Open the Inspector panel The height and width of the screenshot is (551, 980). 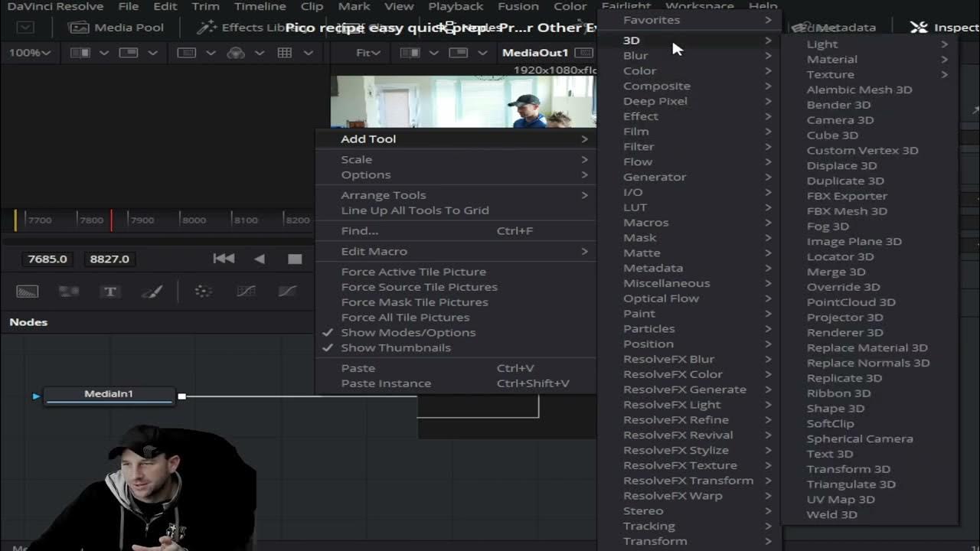click(x=944, y=28)
